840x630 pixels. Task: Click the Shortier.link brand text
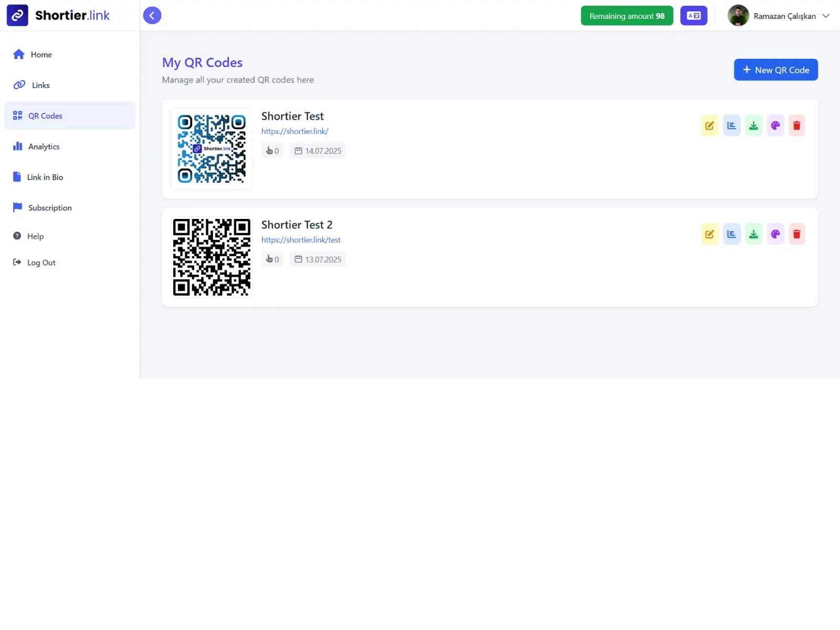(x=72, y=15)
